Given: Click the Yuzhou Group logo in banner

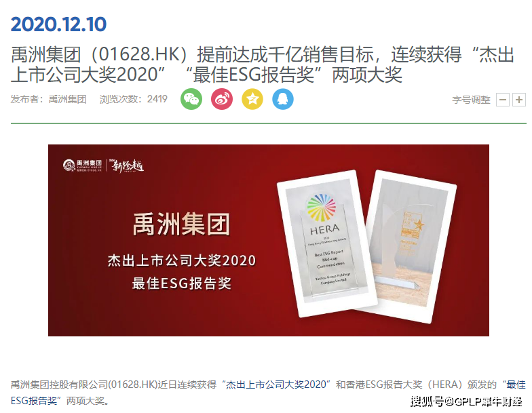Looking at the screenshot, I should click(83, 165).
